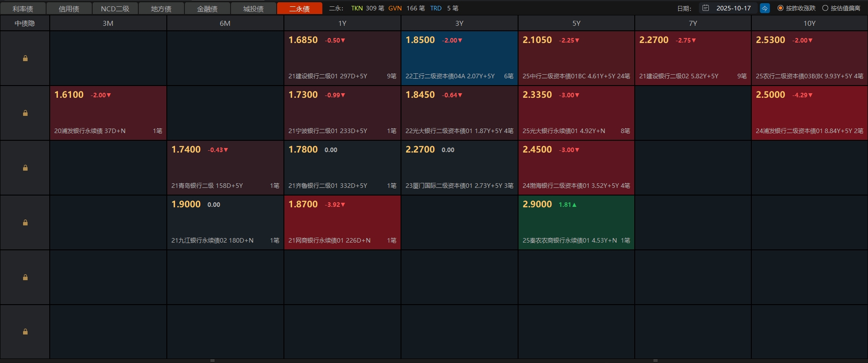The image size is (868, 363).
Task: Toggle lock icon on 21九江银行永续债02 row
Action: click(25, 223)
